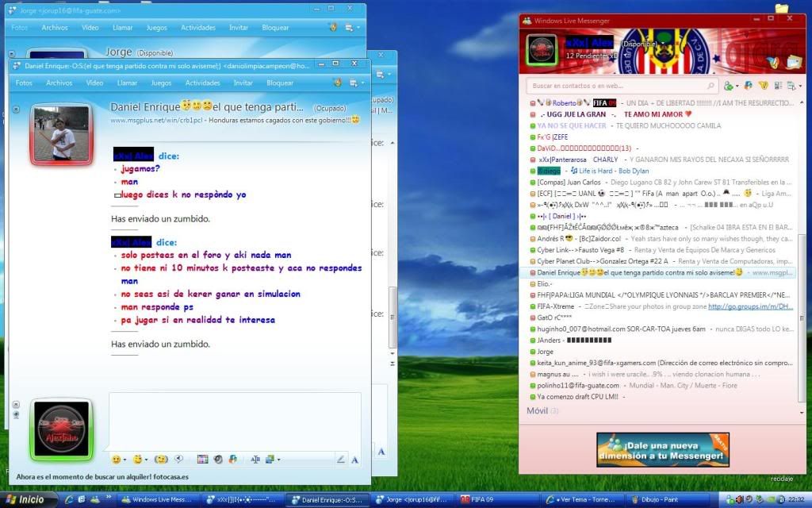Click the gray swirl icon in chat toolbar
Screen dimensions: 812x508
pyautogui.click(x=218, y=459)
